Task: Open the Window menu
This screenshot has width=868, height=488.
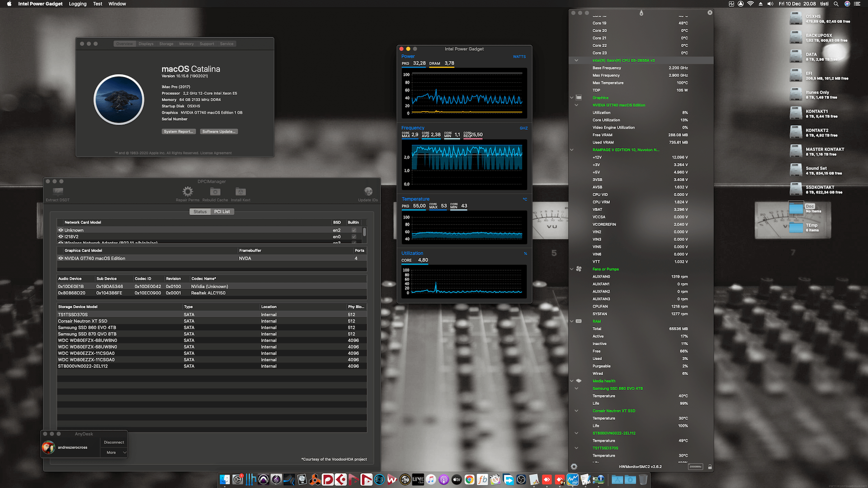Action: tap(117, 4)
